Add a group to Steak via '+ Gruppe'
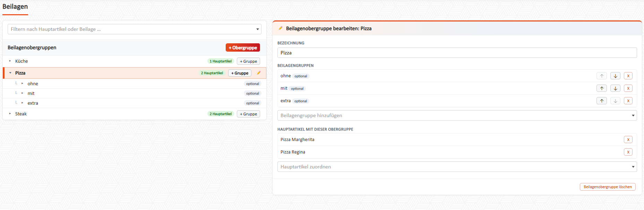The width and height of the screenshot is (644, 210). click(x=248, y=114)
